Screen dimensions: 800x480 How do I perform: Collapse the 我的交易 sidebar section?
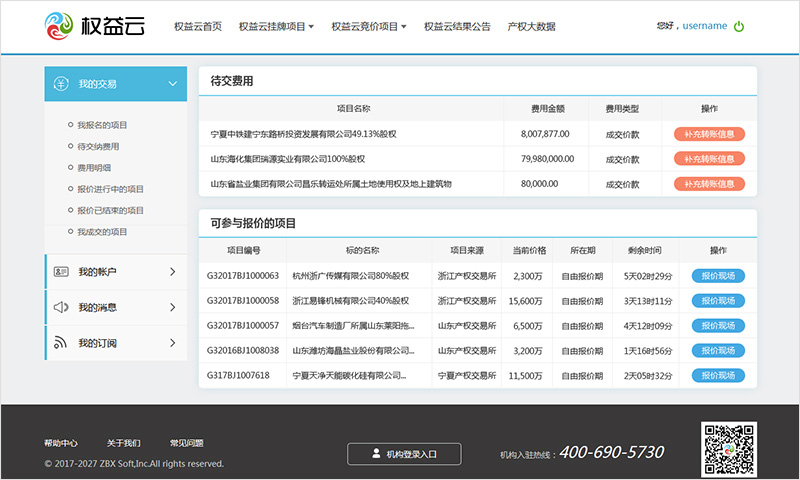[172, 84]
